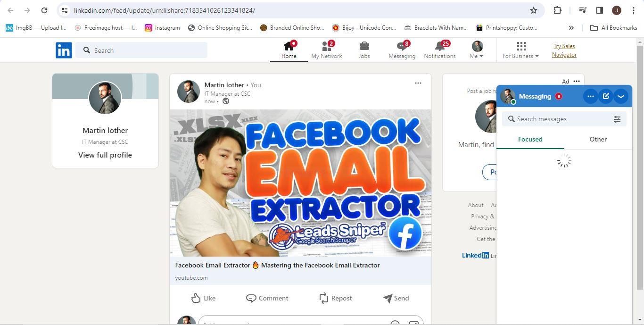644x325 pixels.
Task: Open Bijoy Unicode Converter bookmark
Action: pos(364,28)
